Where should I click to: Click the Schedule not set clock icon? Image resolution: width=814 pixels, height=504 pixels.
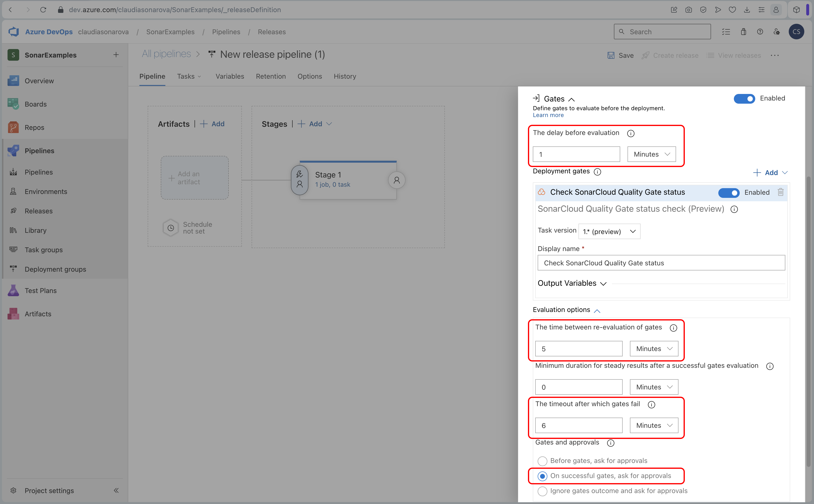coord(171,228)
